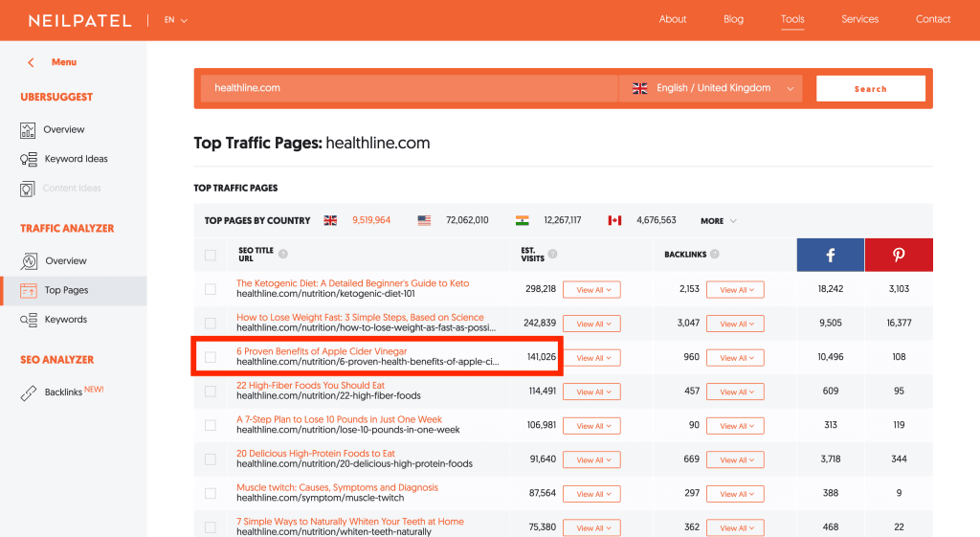The image size is (980, 537).
Task: Open visits View All for Muscle twitch
Action: tap(591, 494)
